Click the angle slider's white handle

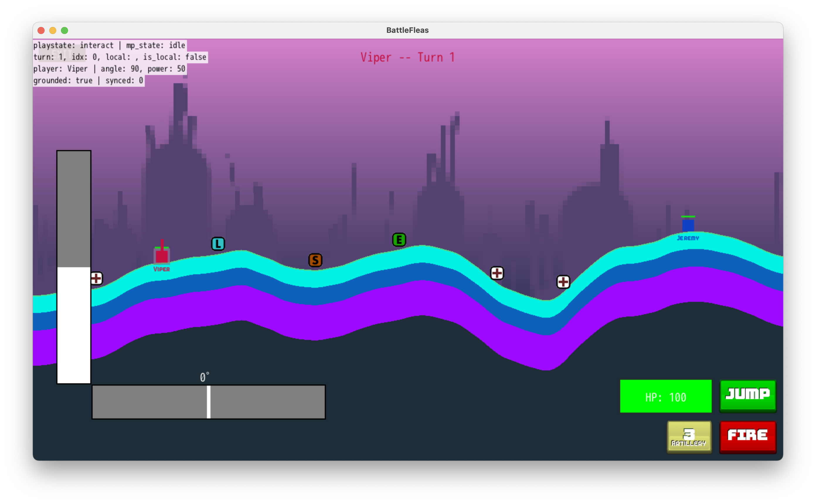(209, 402)
